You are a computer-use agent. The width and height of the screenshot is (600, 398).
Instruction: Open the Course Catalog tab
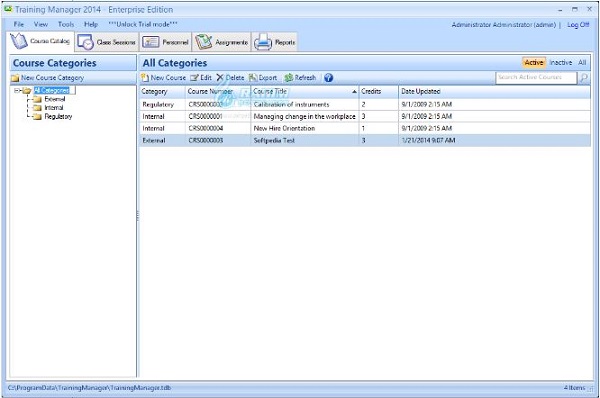point(40,41)
